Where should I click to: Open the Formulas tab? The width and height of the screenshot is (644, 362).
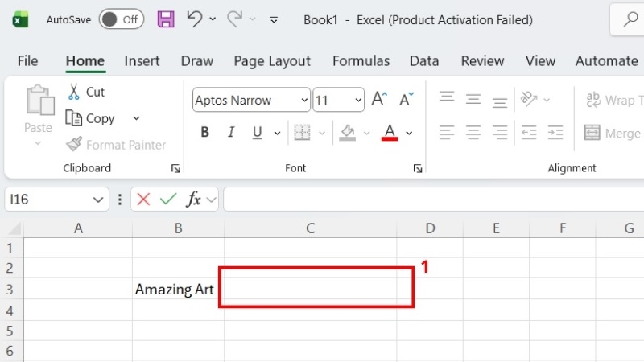click(x=361, y=61)
